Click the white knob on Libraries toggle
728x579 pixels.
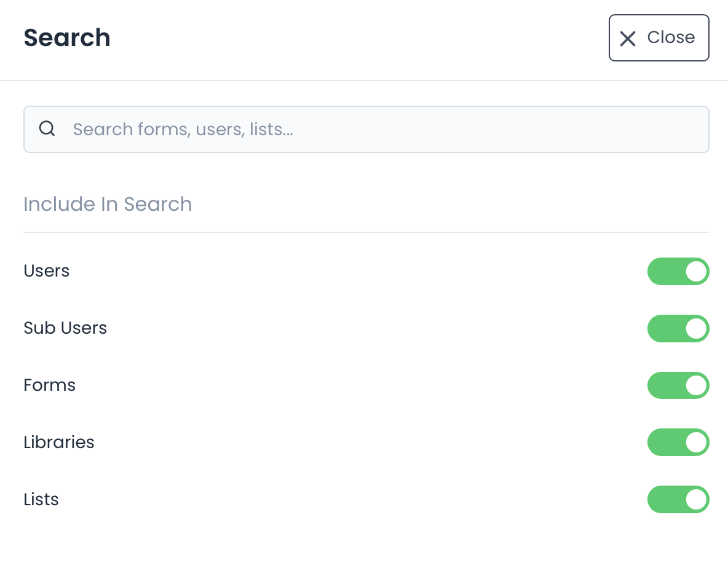coord(696,443)
